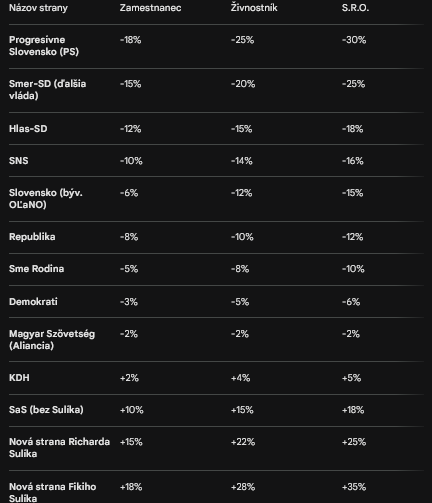Click the Zamestnanec column header

click(150, 8)
